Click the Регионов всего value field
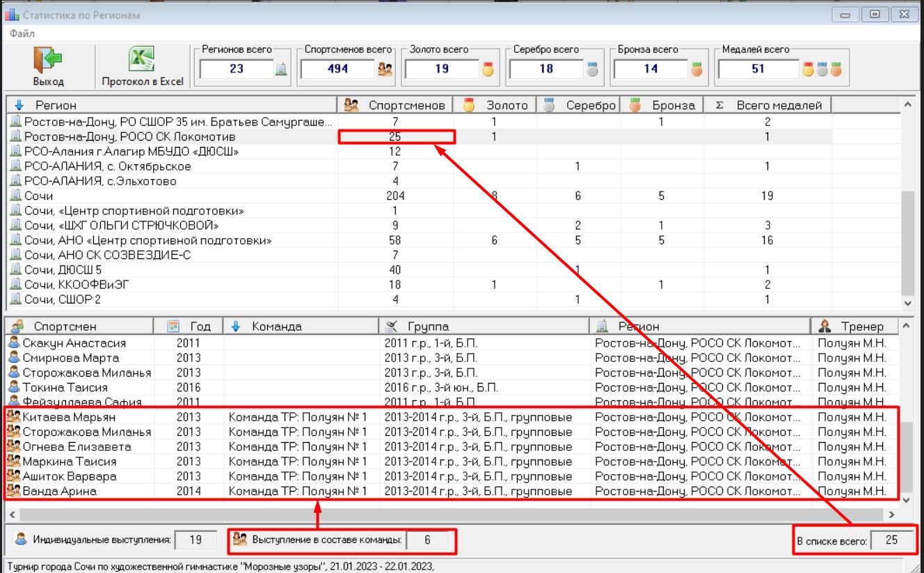Screen dimensions: 924x573 point(237,69)
